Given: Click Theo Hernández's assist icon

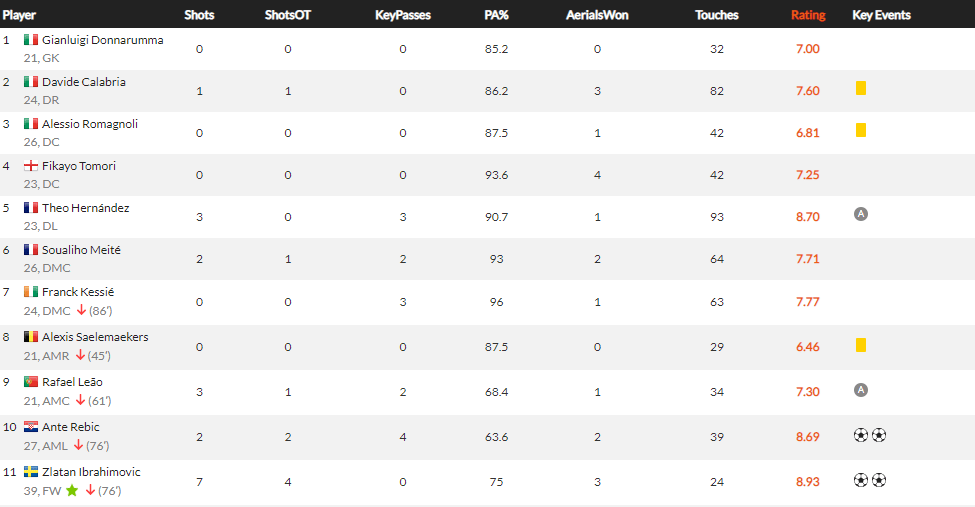Looking at the screenshot, I should 861,214.
